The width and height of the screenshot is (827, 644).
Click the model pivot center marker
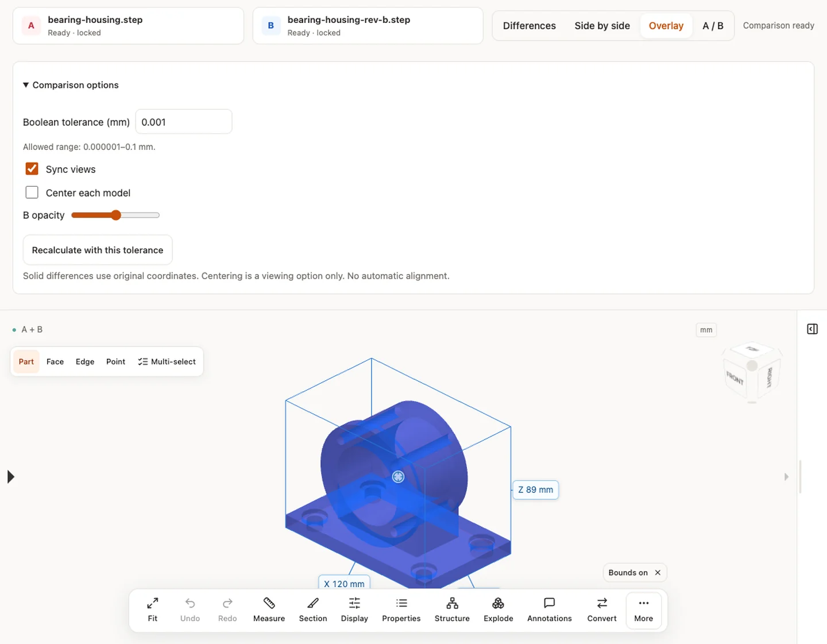pos(398,476)
